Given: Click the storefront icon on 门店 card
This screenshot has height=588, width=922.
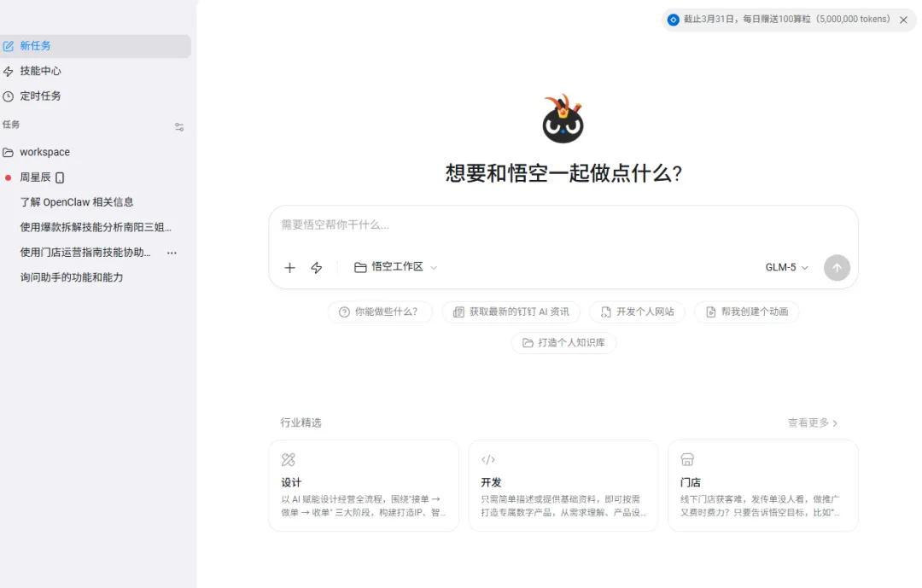Looking at the screenshot, I should [687, 459].
